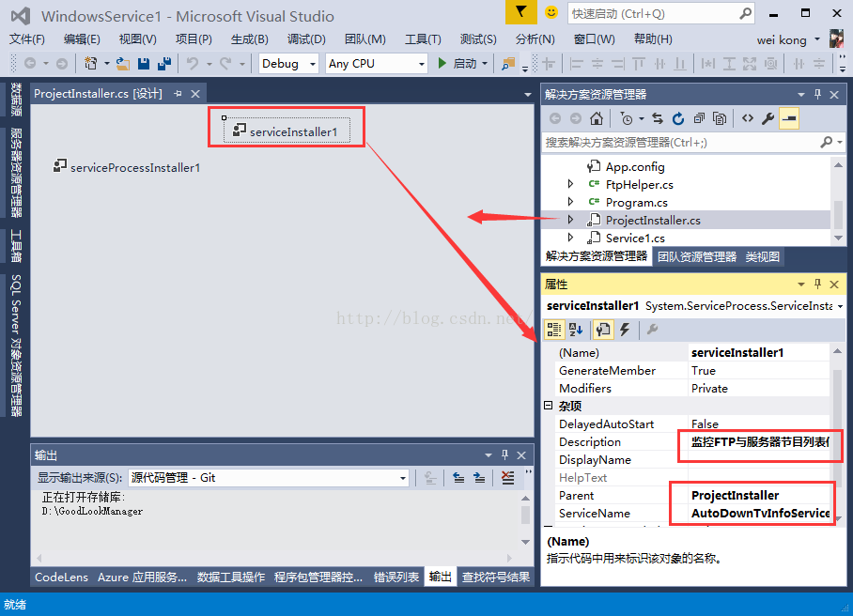The width and height of the screenshot is (853, 616).
Task: Click the Collapse All icon in Solution Explorer
Action: click(699, 118)
